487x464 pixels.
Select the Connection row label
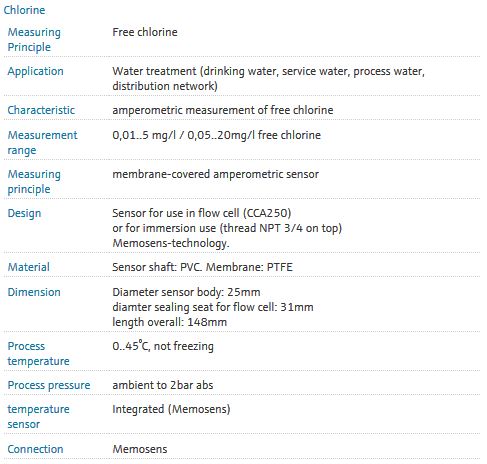click(x=35, y=449)
